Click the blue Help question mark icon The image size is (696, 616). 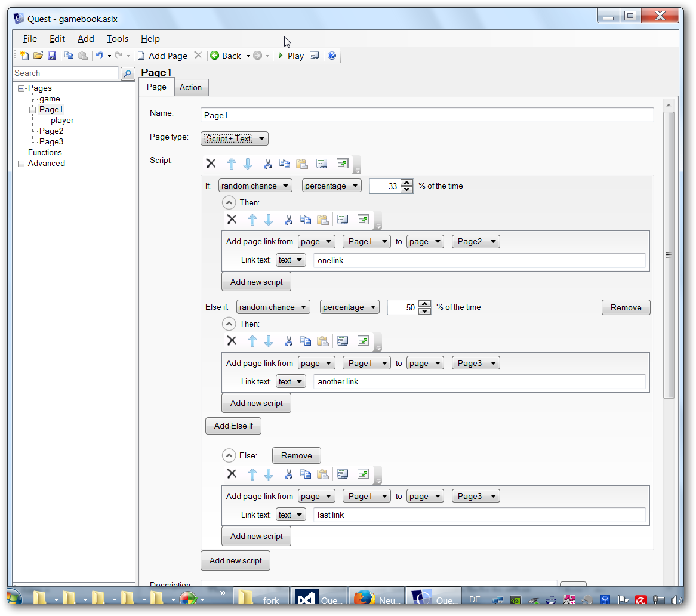332,56
